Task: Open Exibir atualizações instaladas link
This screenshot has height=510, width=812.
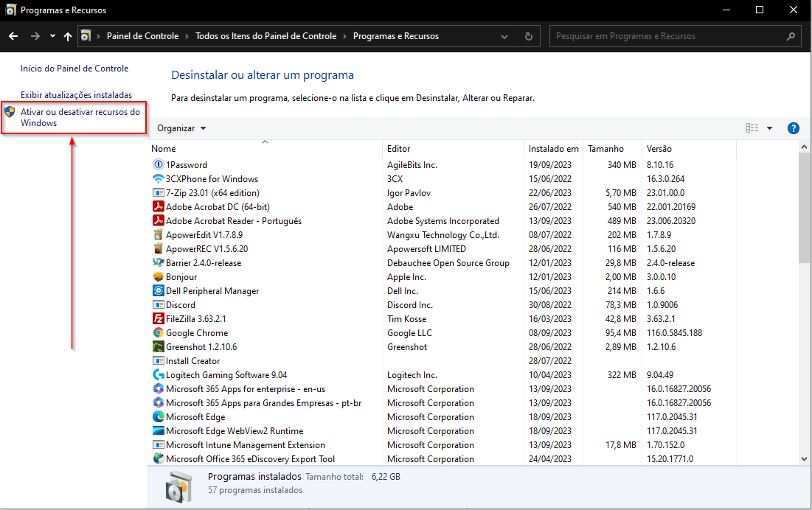Action: point(76,94)
